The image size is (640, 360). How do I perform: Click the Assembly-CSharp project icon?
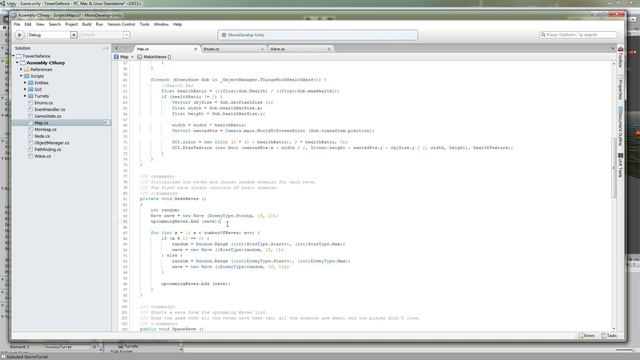point(23,63)
